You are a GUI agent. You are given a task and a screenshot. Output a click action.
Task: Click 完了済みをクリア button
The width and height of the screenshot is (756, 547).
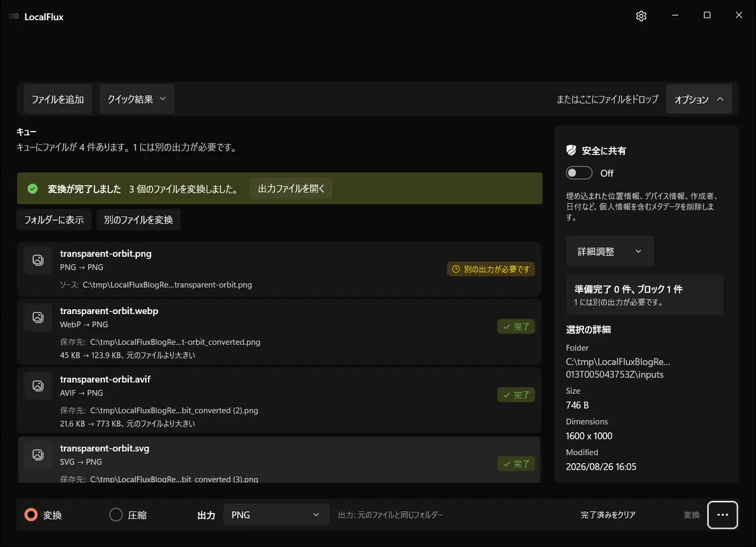pos(608,515)
